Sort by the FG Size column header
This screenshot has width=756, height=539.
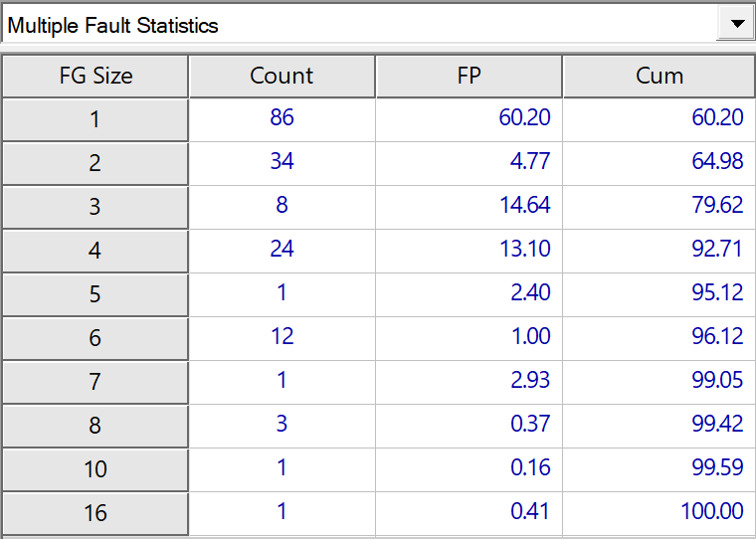pos(95,76)
